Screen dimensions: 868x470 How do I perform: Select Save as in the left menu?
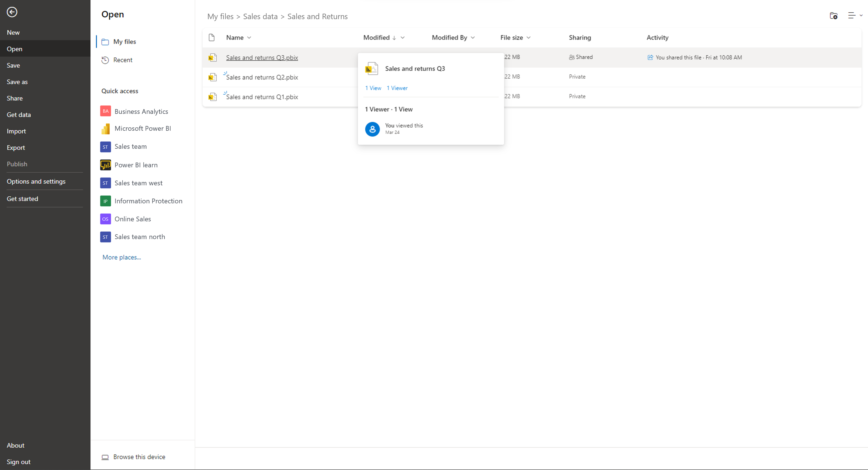(x=17, y=82)
